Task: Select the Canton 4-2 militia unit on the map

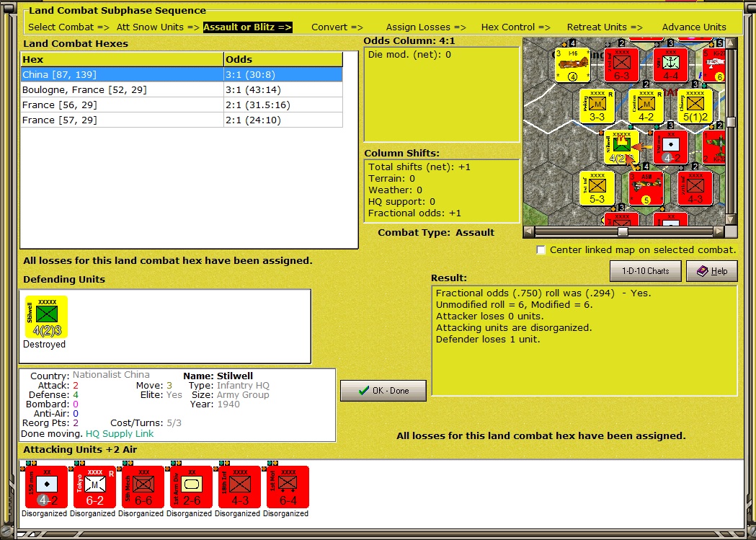Action: coord(646,106)
